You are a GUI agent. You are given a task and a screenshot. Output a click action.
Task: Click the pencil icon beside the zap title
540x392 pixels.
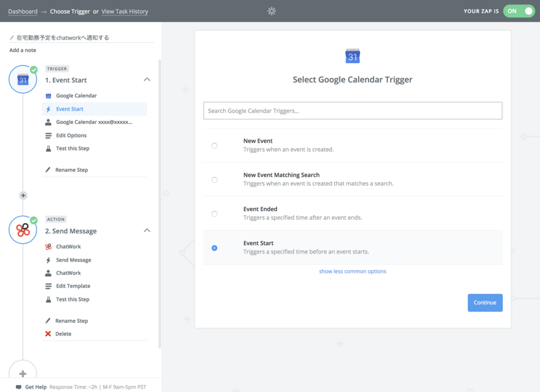12,38
